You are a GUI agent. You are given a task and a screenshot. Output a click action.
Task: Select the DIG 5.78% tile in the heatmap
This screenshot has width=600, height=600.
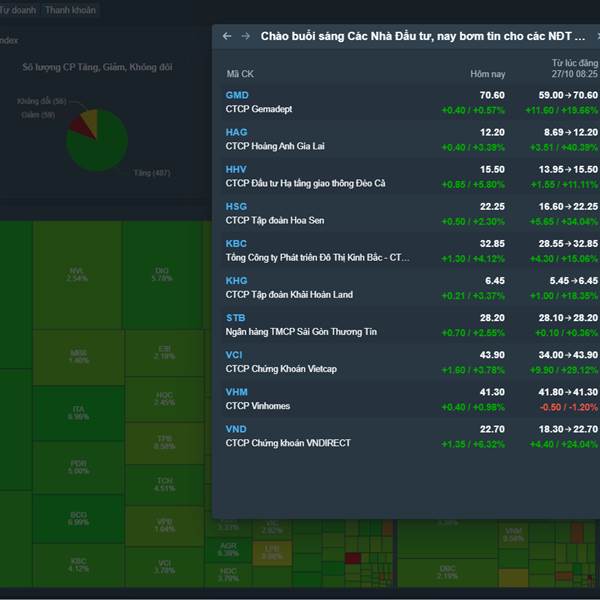point(162,274)
